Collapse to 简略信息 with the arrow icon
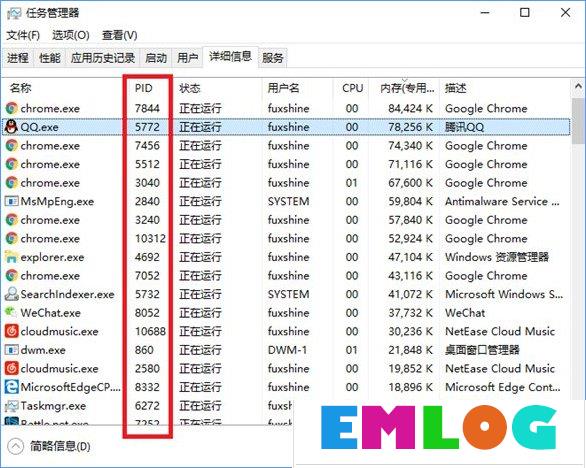Image resolution: width=586 pixels, height=468 pixels. [15, 446]
